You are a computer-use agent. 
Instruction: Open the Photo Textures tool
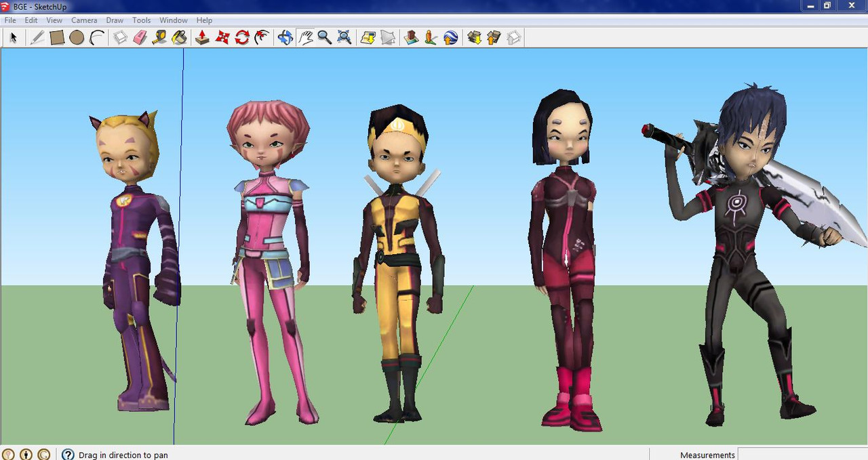click(431, 38)
